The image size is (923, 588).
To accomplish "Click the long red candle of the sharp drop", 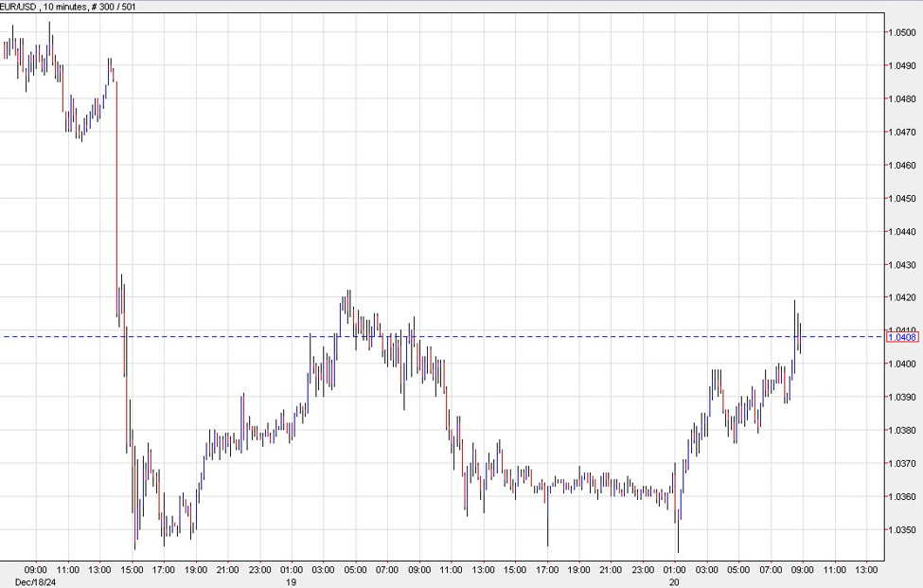I will [116, 189].
